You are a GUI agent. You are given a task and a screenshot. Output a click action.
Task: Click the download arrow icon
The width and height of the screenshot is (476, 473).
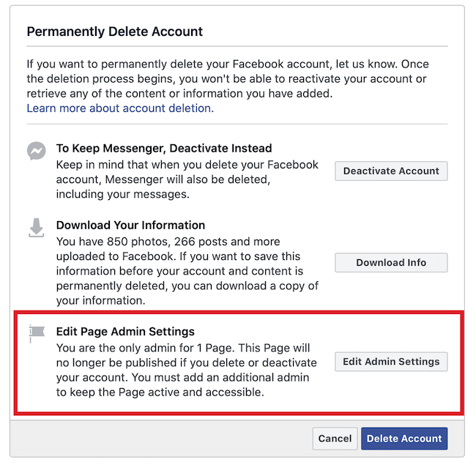(x=37, y=228)
